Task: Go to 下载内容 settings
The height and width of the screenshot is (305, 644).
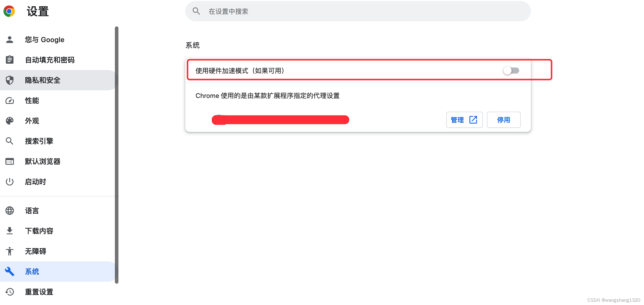Action: click(58, 231)
